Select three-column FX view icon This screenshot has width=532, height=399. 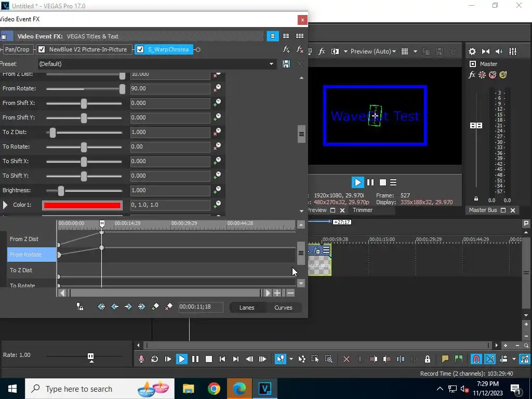(300, 36)
